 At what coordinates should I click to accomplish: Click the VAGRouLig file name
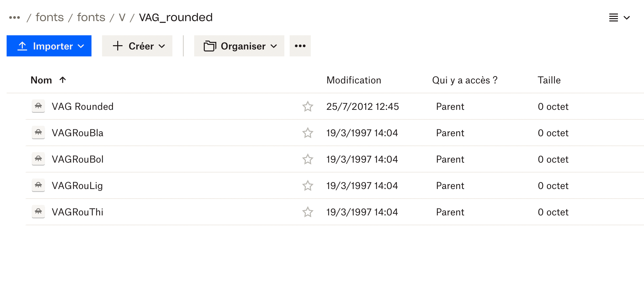78,185
